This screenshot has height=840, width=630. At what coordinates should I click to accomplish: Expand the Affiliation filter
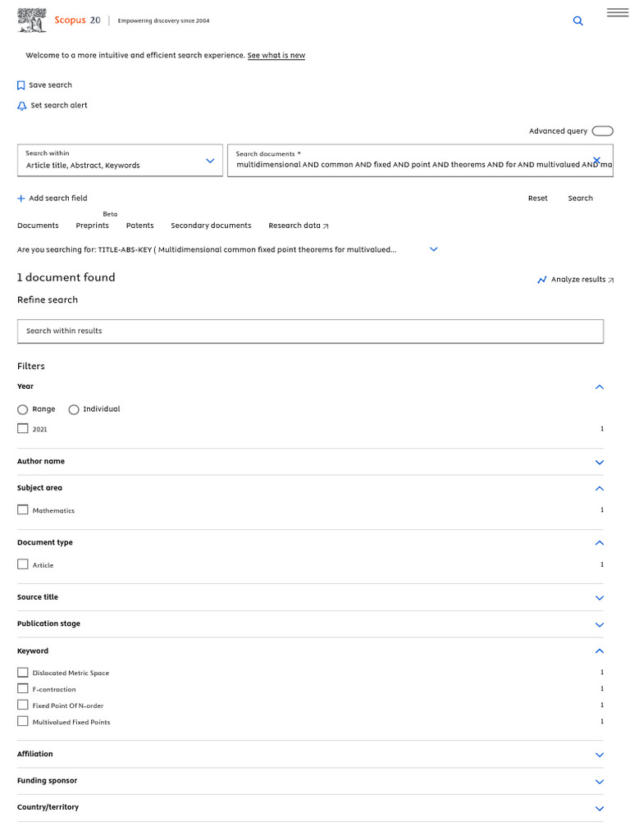tap(600, 755)
